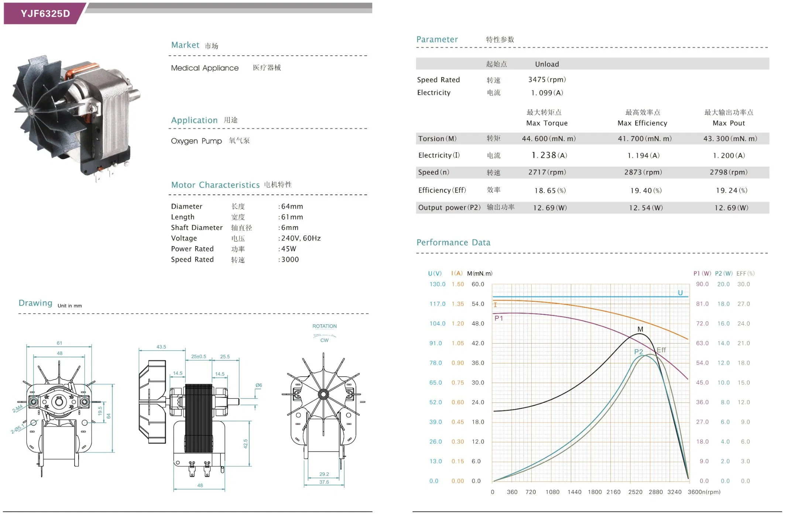Select the 1.200 (A) current value
Image resolution: width=785 pixels, height=532 pixels.
click(729, 156)
